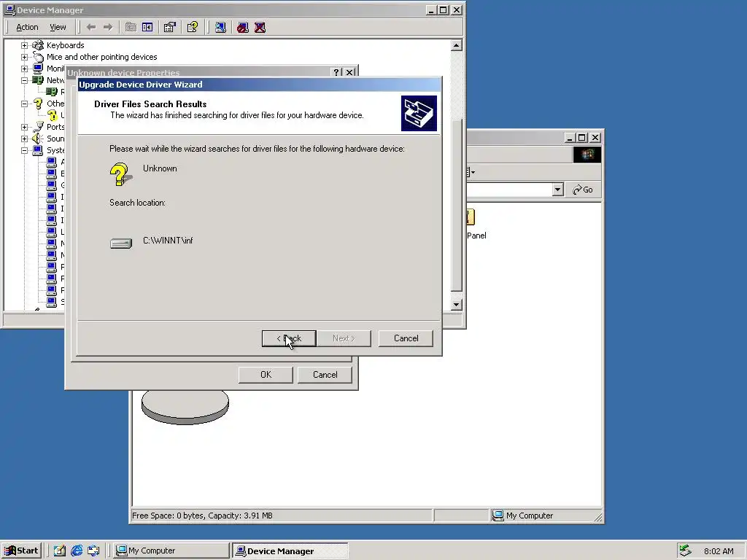Select the mouse icon for pointing devices

38,57
